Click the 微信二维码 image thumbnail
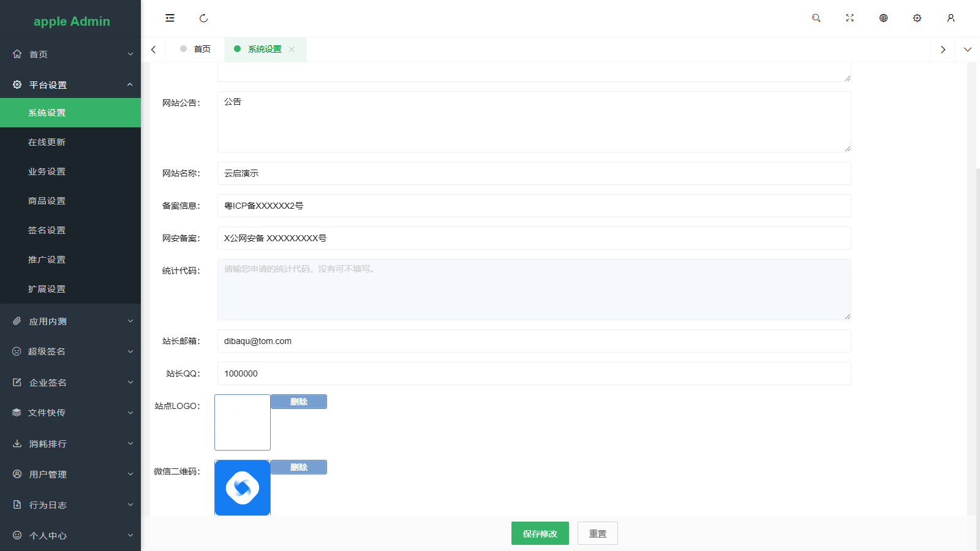This screenshot has width=980, height=551. click(x=243, y=488)
